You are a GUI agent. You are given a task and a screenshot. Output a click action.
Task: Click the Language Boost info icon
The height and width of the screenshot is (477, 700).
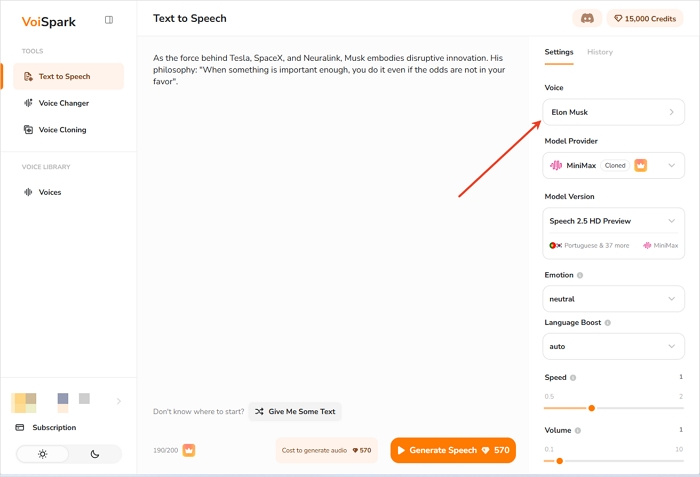click(608, 323)
